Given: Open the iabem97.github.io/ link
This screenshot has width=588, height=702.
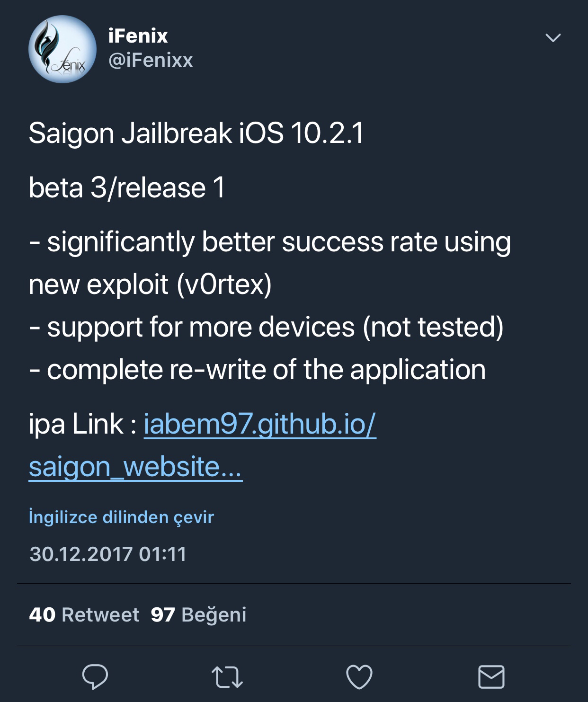Looking at the screenshot, I should 260,424.
